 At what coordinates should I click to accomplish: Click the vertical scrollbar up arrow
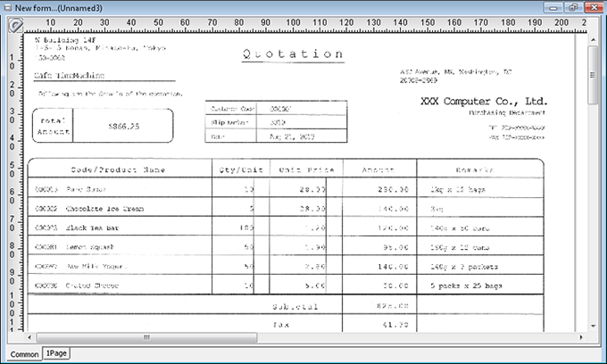tap(593, 40)
